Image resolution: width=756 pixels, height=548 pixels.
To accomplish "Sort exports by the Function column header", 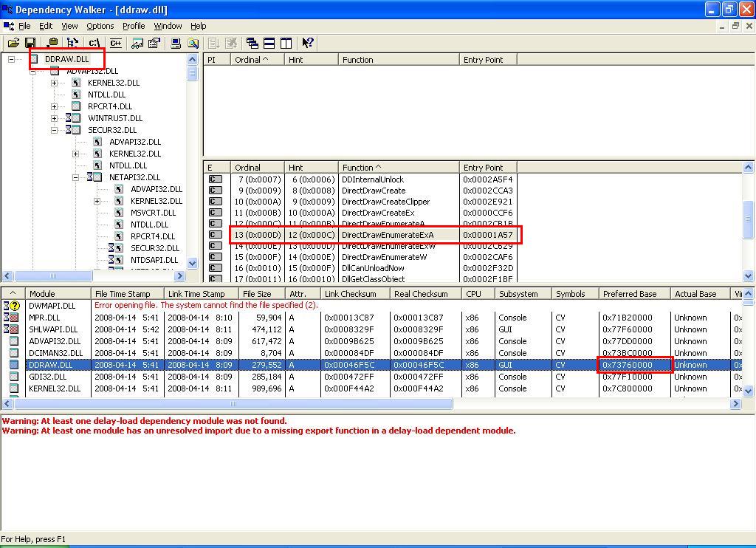I will 398,168.
